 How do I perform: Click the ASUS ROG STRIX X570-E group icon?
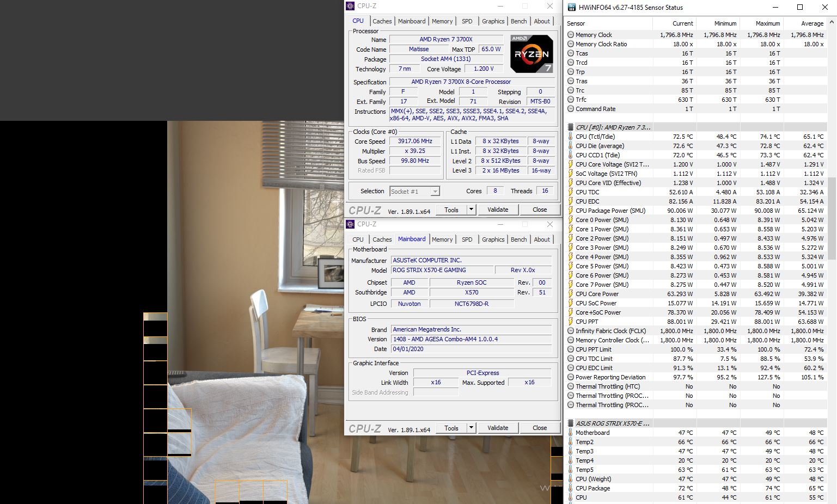[571, 423]
